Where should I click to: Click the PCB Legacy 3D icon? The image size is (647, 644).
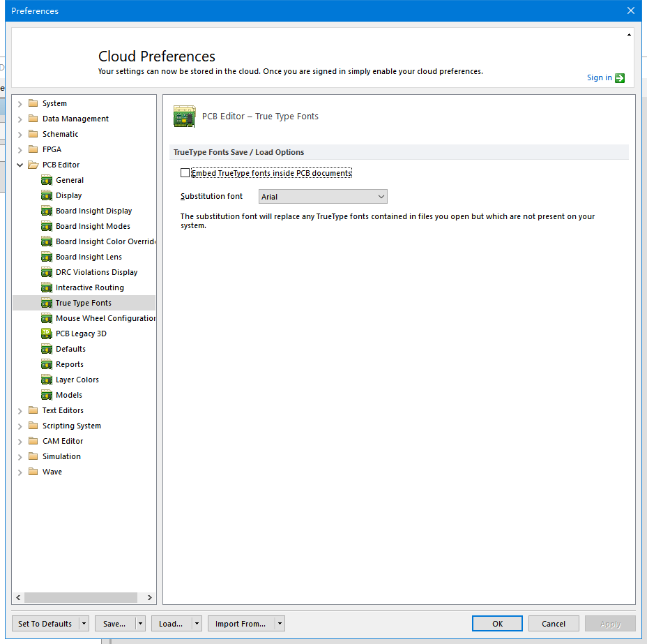coord(47,334)
